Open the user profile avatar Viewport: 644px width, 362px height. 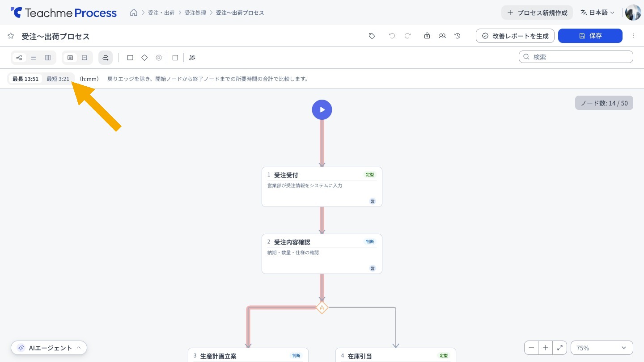pyautogui.click(x=633, y=13)
